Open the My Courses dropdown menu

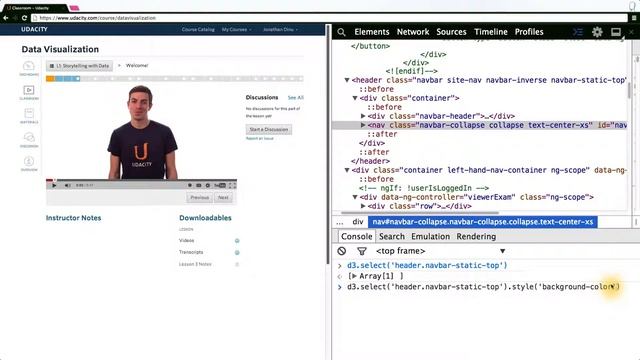pyautogui.click(x=236, y=29)
